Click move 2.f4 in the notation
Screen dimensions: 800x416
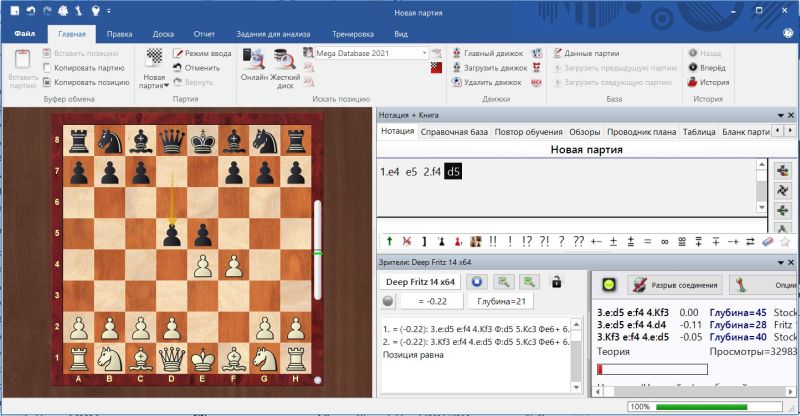(431, 172)
